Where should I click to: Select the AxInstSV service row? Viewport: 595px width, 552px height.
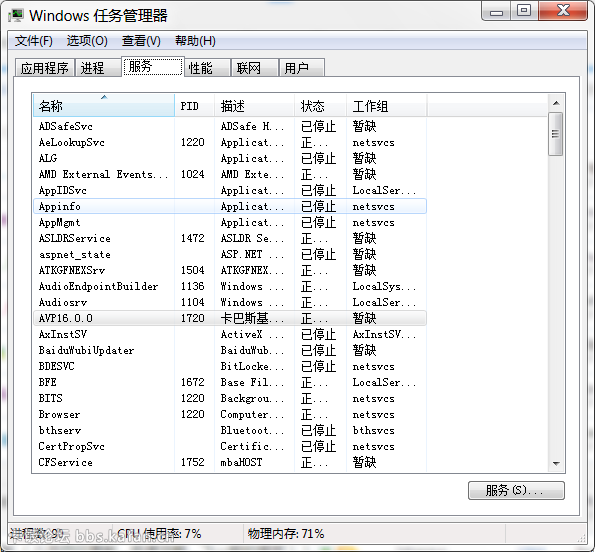230,334
